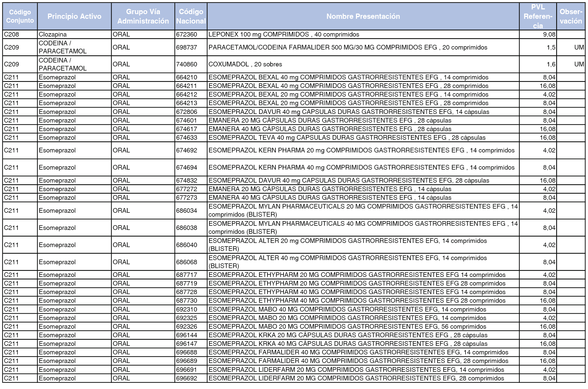Click national code 696691

pyautogui.click(x=191, y=370)
